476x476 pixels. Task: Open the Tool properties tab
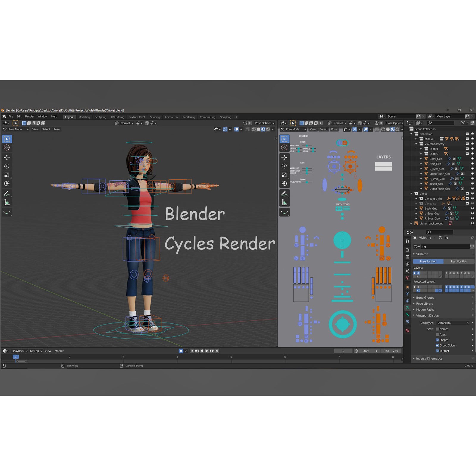[408, 241]
